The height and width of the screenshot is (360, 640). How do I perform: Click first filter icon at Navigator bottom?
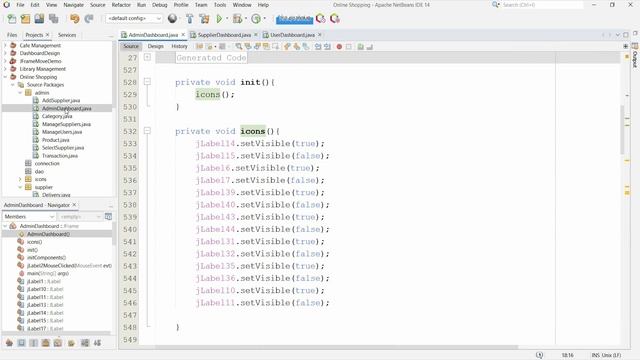(x=9, y=343)
